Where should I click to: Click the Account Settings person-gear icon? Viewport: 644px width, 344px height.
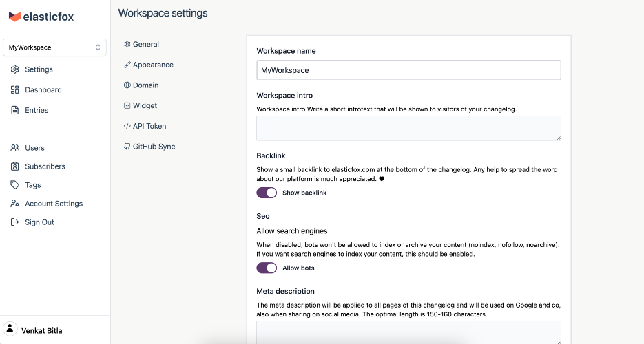[14, 204]
